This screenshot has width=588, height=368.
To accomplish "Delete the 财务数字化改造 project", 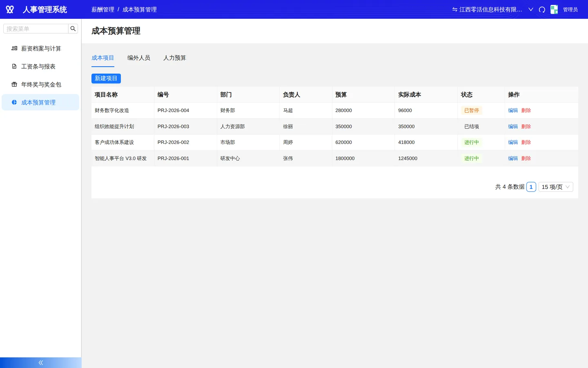I will coord(526,110).
